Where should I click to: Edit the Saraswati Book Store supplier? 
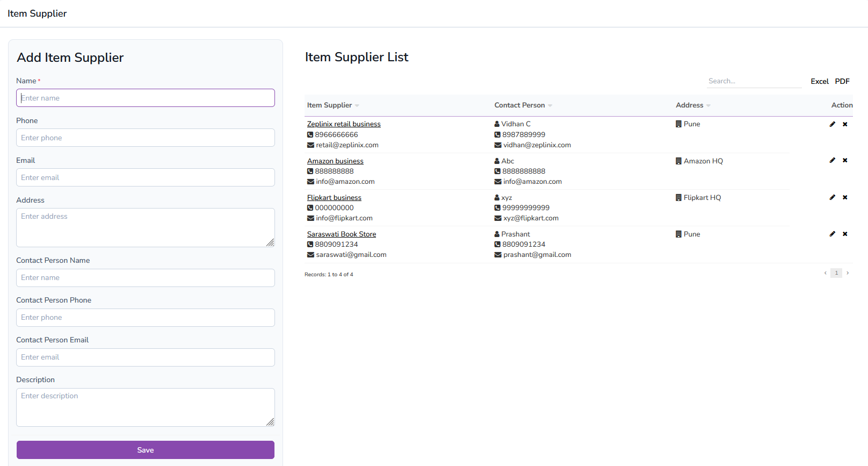(833, 234)
